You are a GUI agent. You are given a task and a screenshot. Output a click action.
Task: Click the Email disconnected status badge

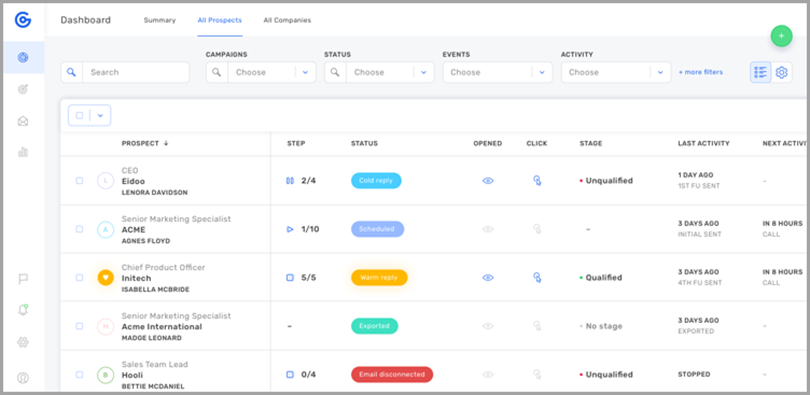point(392,374)
